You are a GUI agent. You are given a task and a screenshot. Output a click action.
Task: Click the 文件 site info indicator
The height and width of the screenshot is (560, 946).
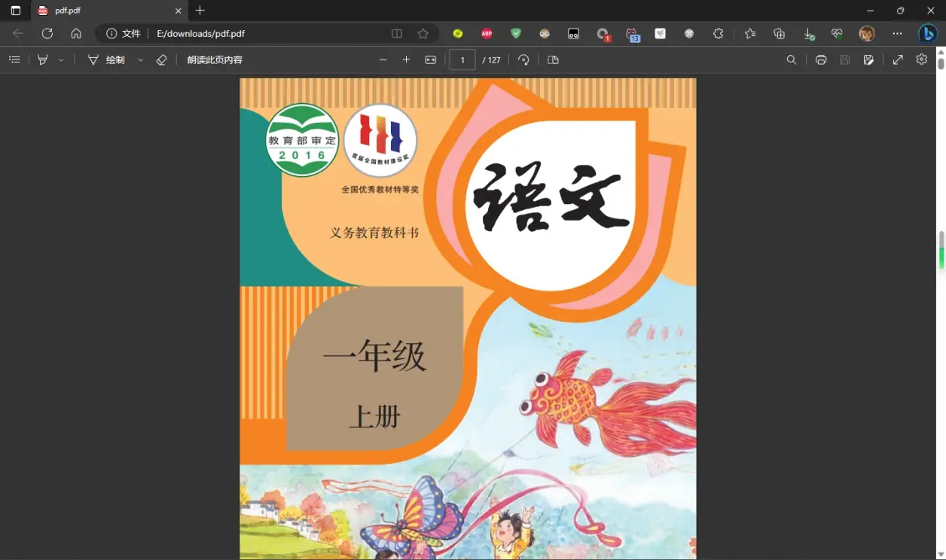pos(124,33)
